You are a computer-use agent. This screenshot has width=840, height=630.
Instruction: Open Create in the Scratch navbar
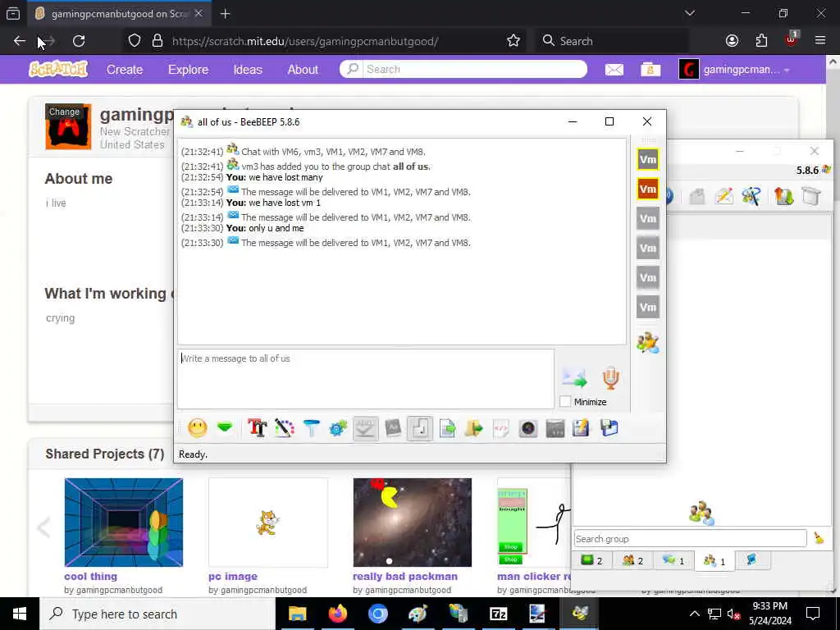click(125, 70)
